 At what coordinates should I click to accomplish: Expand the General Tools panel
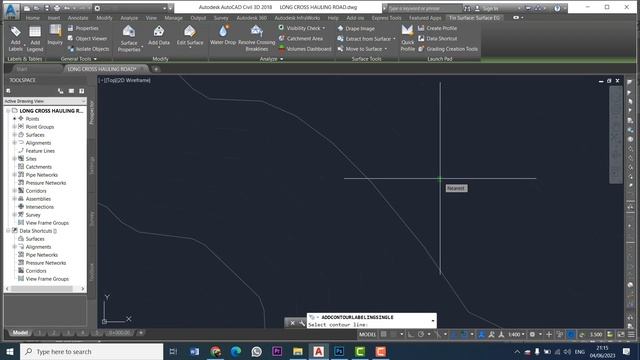click(79, 59)
